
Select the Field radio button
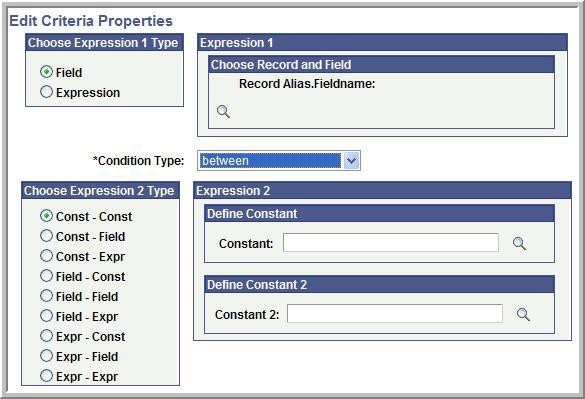pos(46,72)
